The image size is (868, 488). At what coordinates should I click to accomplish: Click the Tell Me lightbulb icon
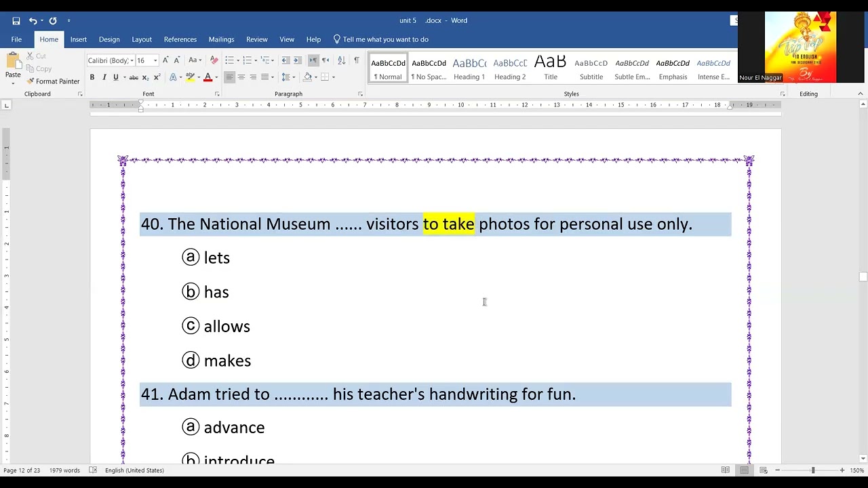[x=337, y=39]
